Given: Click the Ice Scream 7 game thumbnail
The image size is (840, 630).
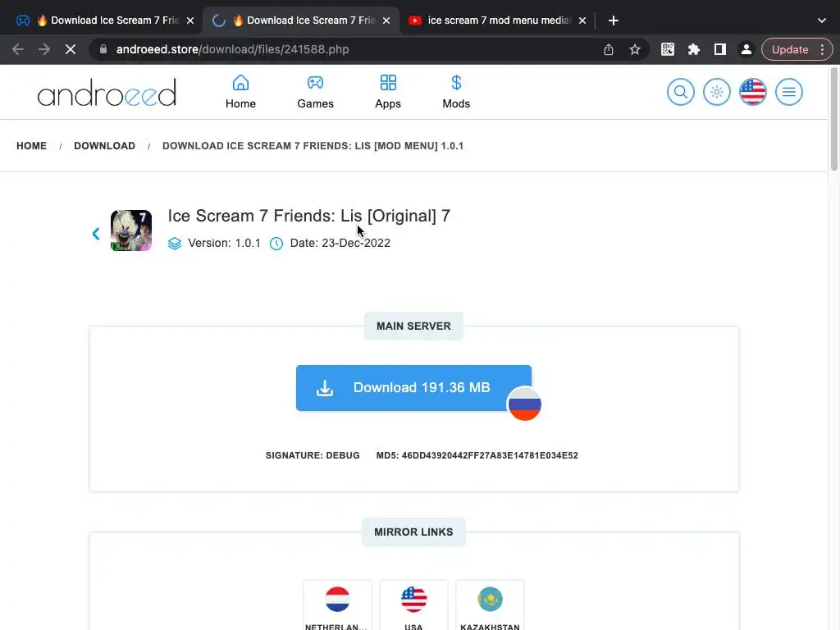Looking at the screenshot, I should pyautogui.click(x=131, y=231).
